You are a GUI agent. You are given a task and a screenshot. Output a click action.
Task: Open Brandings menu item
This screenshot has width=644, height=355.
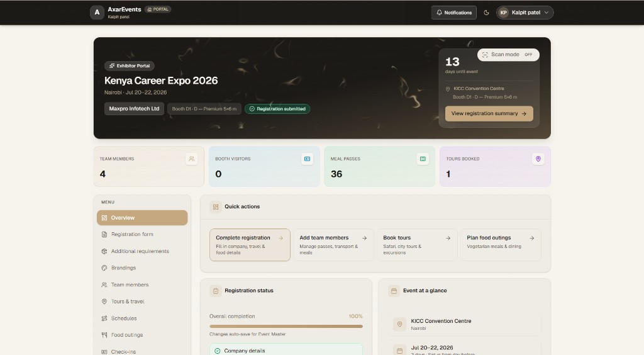(142, 268)
